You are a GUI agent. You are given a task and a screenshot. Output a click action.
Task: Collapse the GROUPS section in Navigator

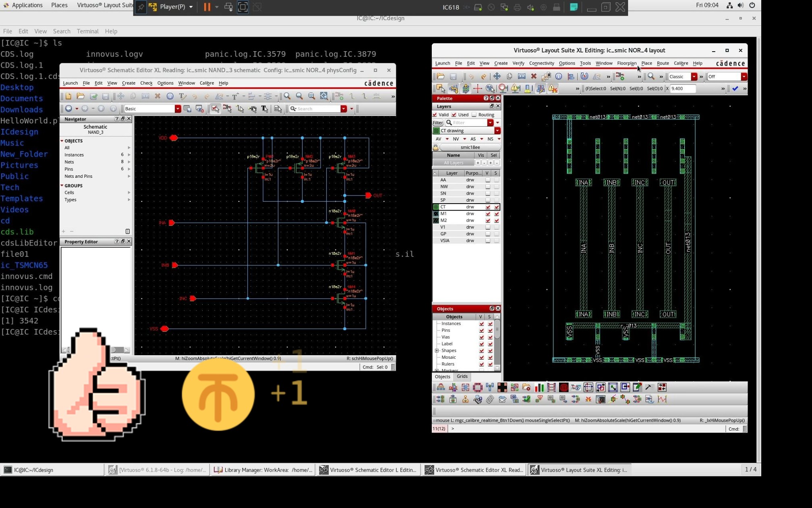coord(62,185)
